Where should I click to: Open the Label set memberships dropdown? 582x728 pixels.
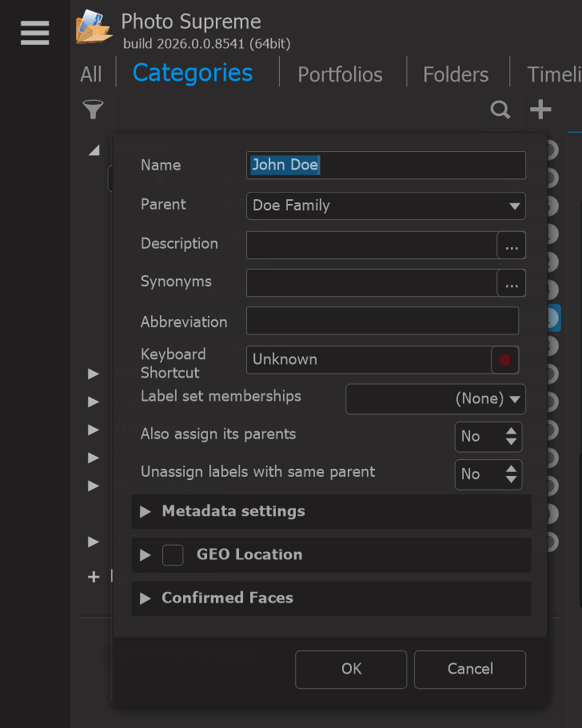[x=436, y=399]
